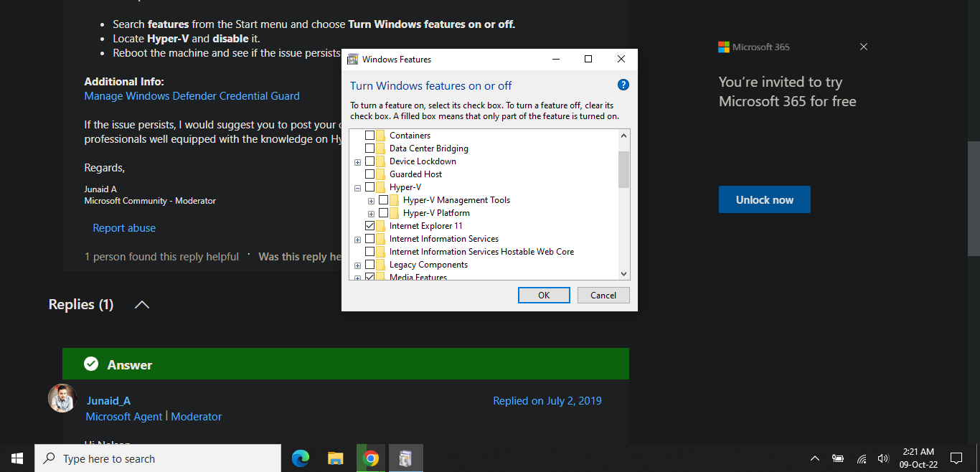Switch to Google Chrome in the taskbar
The width and height of the screenshot is (980, 472).
371,458
